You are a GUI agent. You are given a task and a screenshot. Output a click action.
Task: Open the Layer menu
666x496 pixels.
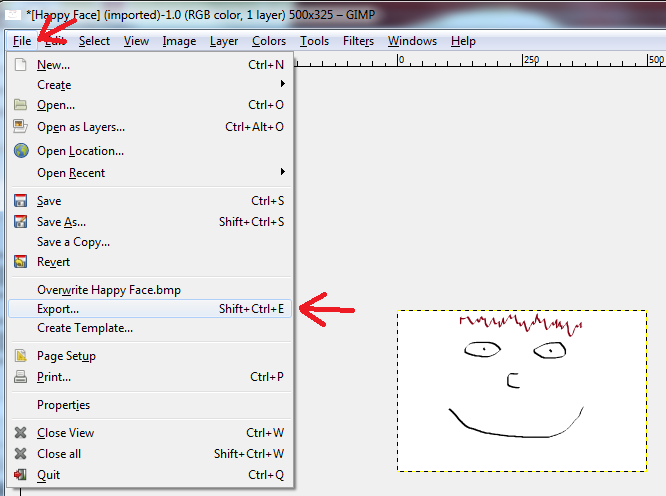point(224,41)
